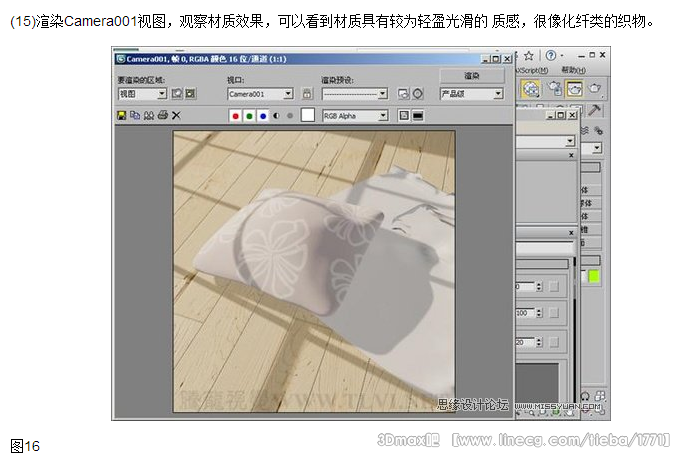
Task: Click the Render Production teapot icon
Action: [x=595, y=89]
